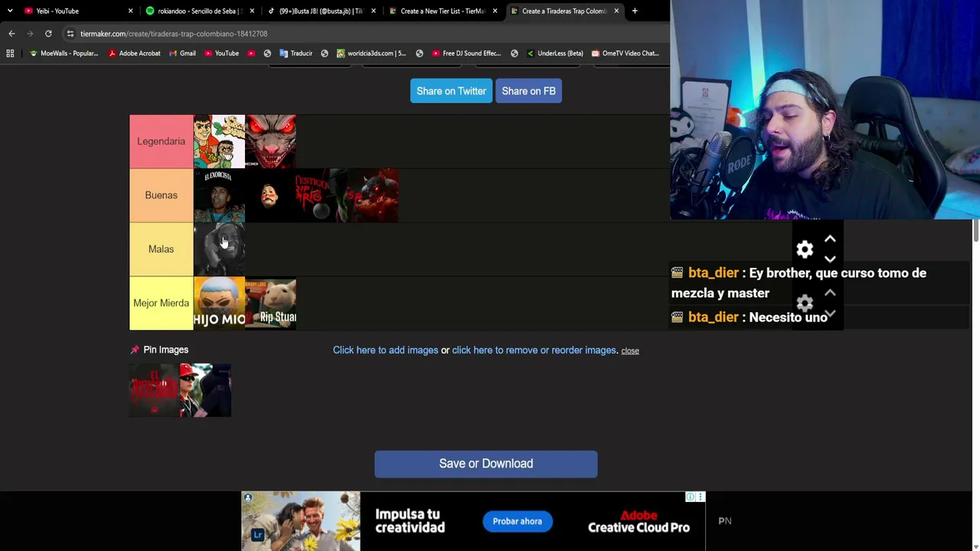Click the small close link beside reorder images
The width and height of the screenshot is (980, 551).
[x=630, y=350]
